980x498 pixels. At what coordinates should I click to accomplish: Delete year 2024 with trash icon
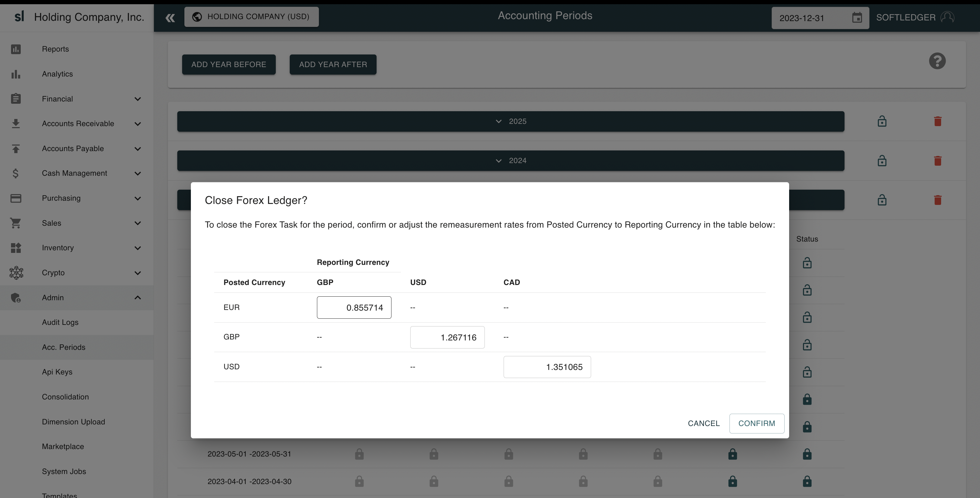click(x=938, y=161)
